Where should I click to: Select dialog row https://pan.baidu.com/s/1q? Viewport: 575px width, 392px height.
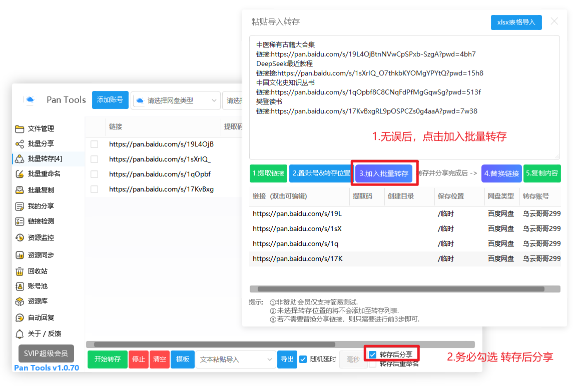click(x=405, y=243)
